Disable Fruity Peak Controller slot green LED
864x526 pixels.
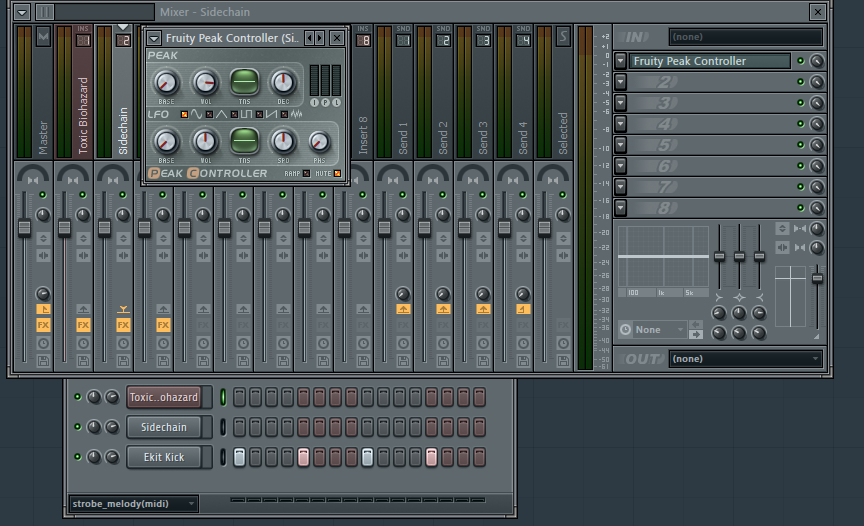click(x=801, y=61)
